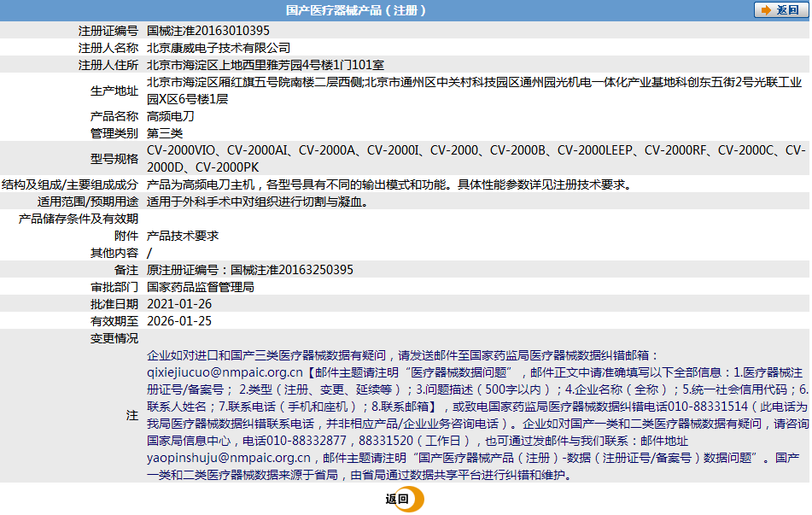Viewport: 812px width, 515px height.
Task: Click the qixiejiucuo@nmpaic.org.cn email address
Action: pyautogui.click(x=225, y=372)
